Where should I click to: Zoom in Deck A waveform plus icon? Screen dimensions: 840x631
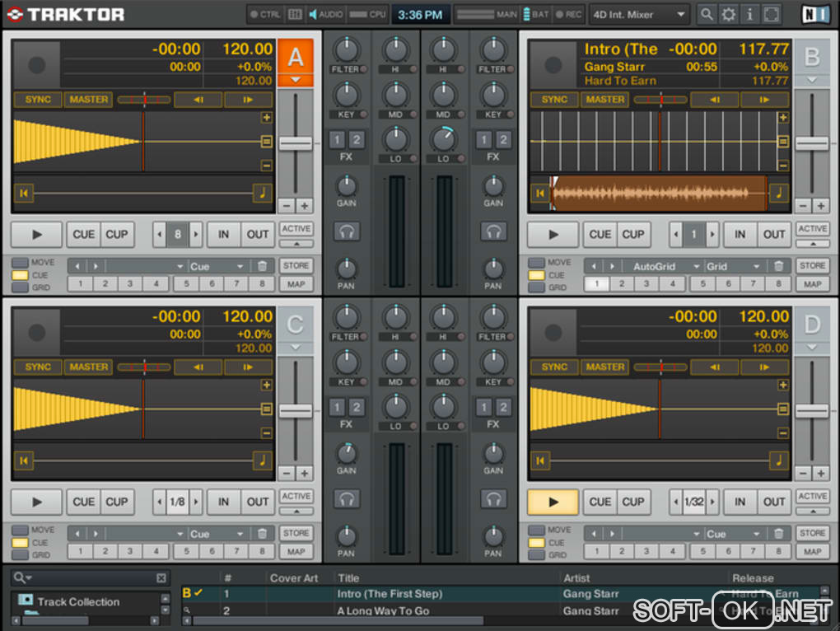click(266, 117)
